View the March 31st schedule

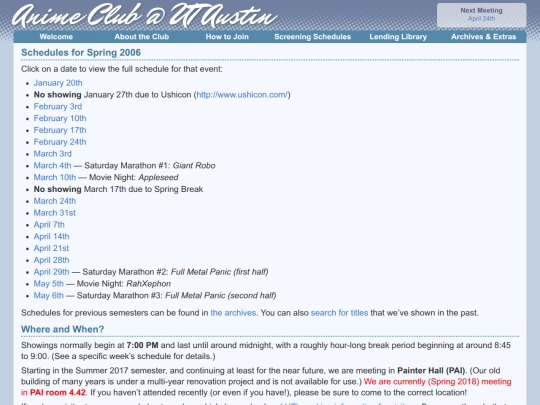point(54,213)
